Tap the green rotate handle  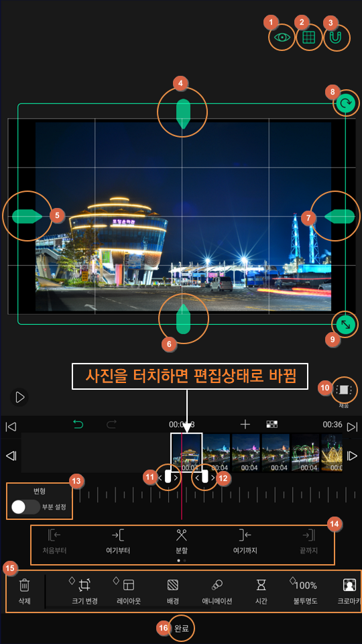tap(346, 105)
